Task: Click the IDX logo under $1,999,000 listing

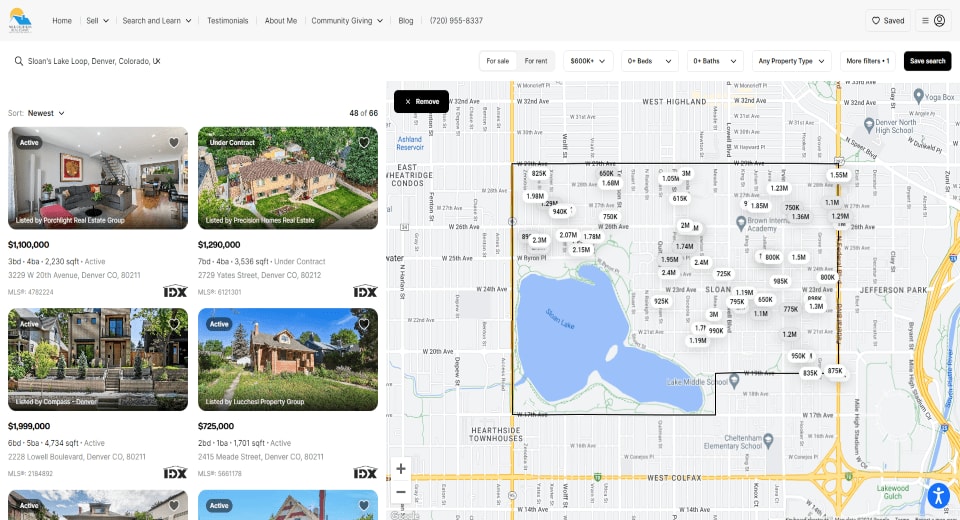Action: pyautogui.click(x=175, y=473)
